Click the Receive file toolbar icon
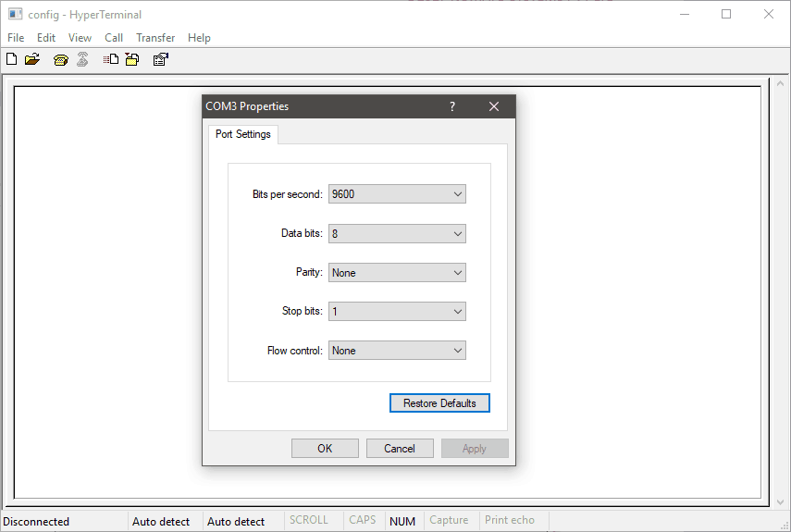 click(x=132, y=60)
